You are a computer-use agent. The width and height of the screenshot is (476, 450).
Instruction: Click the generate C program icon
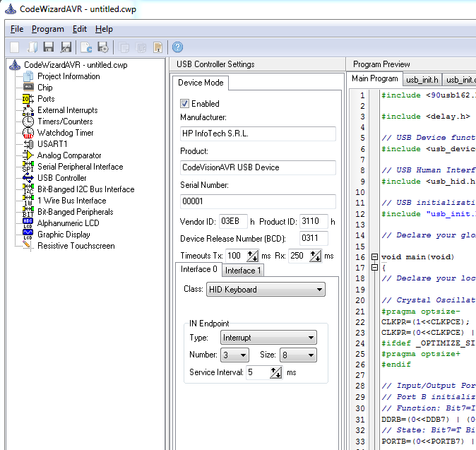[86, 47]
